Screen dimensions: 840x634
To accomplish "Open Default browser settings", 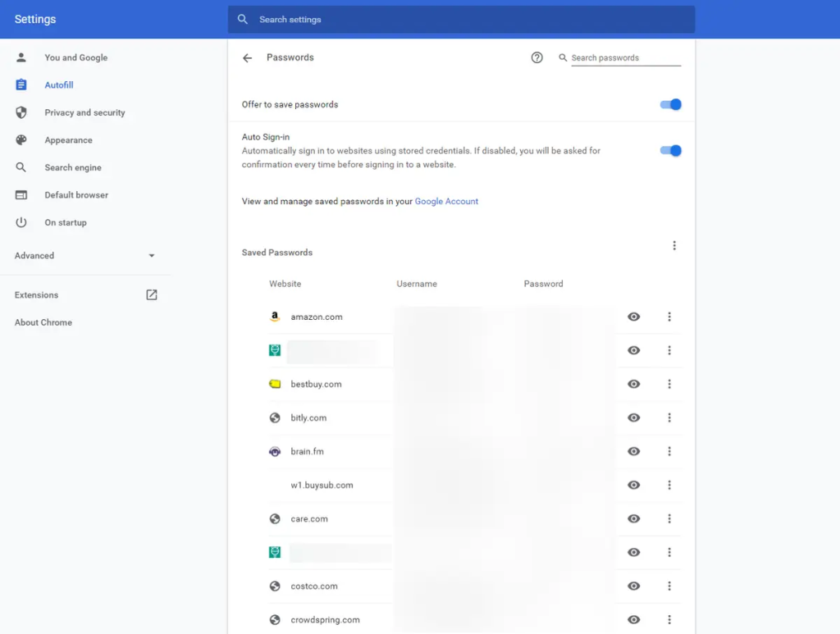I will 76,195.
